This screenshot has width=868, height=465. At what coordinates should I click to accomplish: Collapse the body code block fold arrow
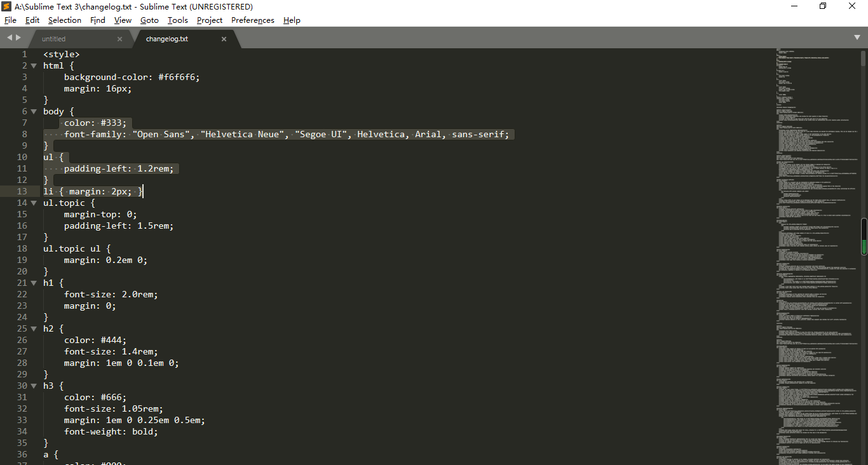pyautogui.click(x=33, y=111)
